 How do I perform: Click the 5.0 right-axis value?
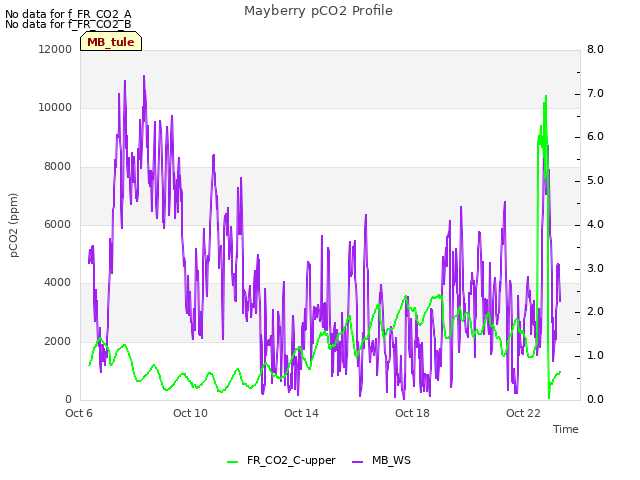tap(595, 180)
